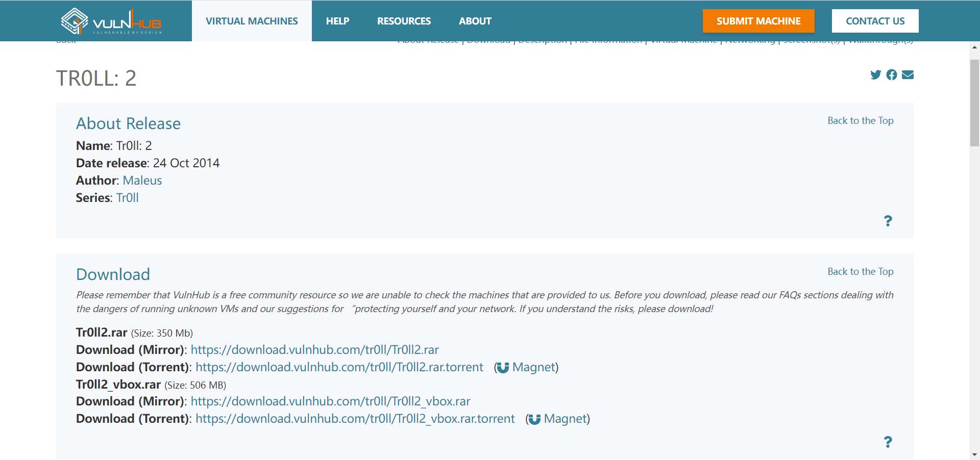Open the Virtual Machines tab
This screenshot has width=980, height=460.
point(252,21)
